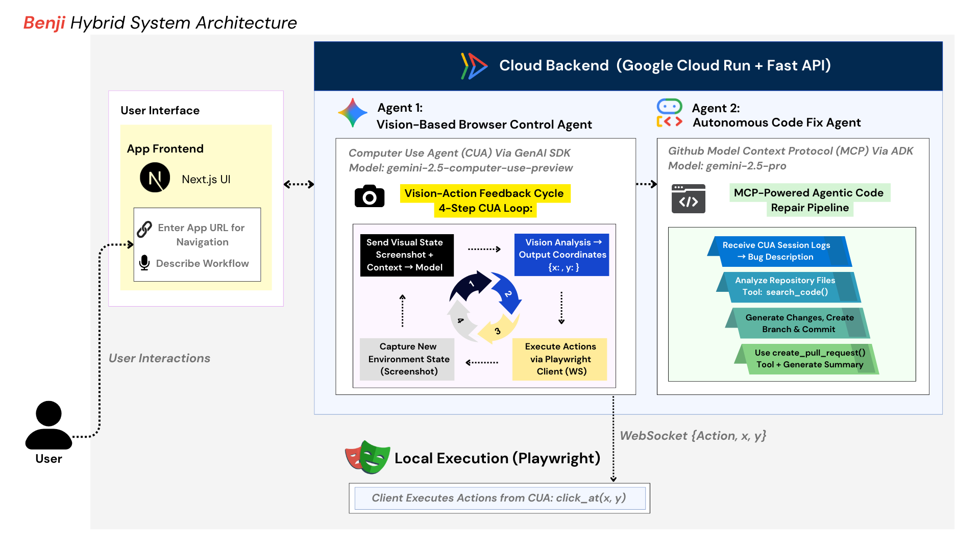This screenshot has width=980, height=551.
Task: Click the Gemini sparkle star icon
Action: (x=352, y=113)
